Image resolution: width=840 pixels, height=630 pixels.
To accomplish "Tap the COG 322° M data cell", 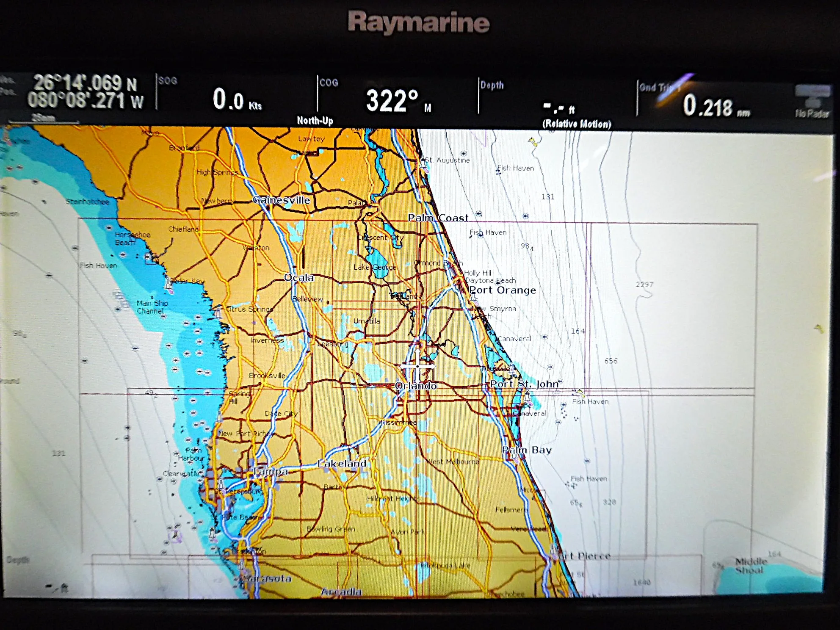I will [x=397, y=97].
